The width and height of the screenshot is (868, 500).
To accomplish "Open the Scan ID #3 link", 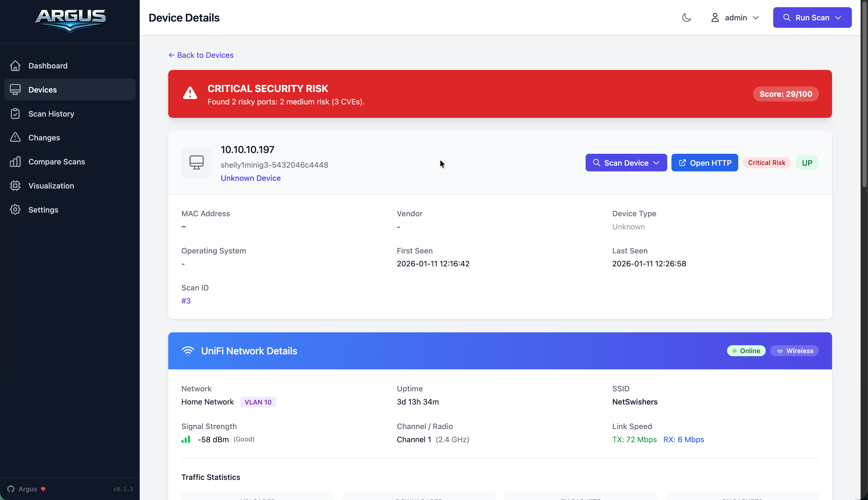I will point(186,301).
